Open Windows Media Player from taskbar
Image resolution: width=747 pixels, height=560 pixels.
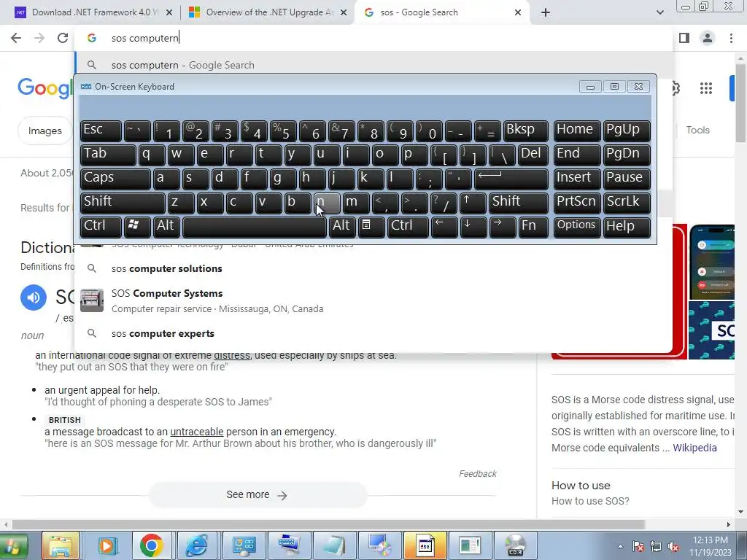click(x=107, y=545)
